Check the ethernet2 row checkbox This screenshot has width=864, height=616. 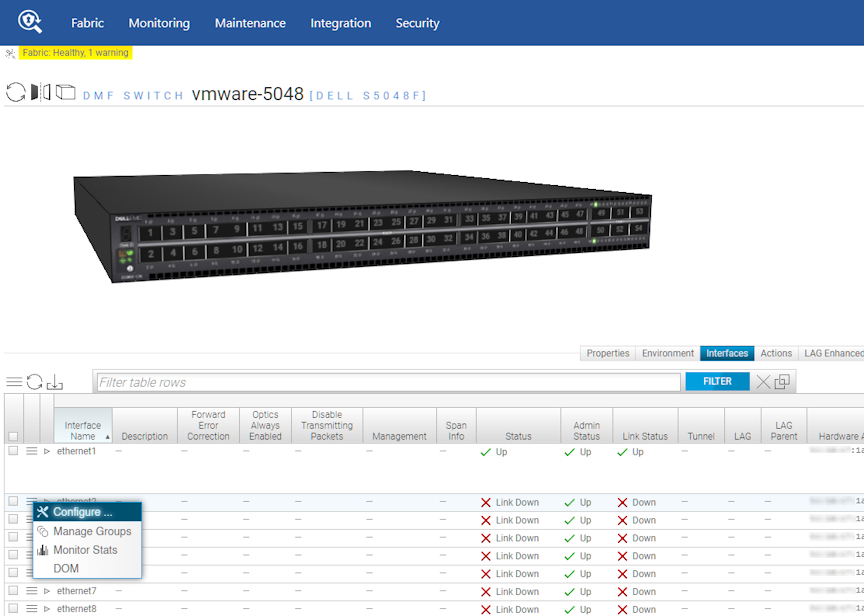pos(13,501)
